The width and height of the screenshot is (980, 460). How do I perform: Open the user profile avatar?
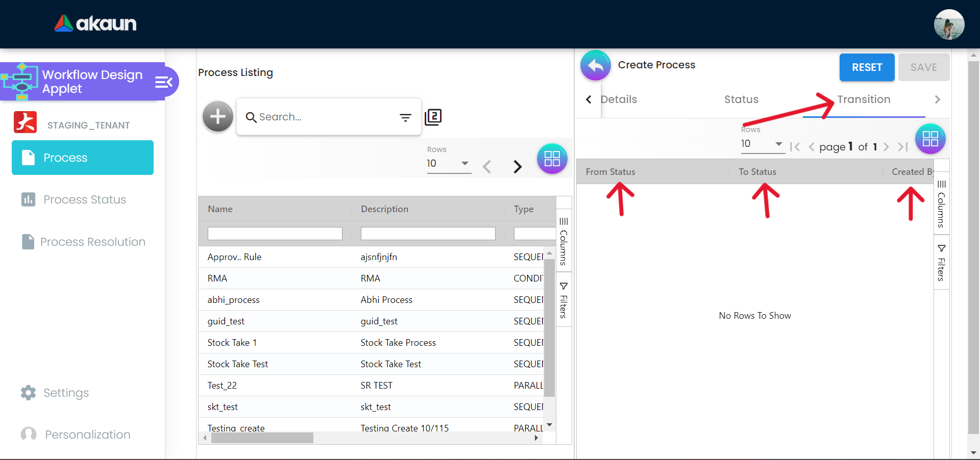pyautogui.click(x=949, y=24)
